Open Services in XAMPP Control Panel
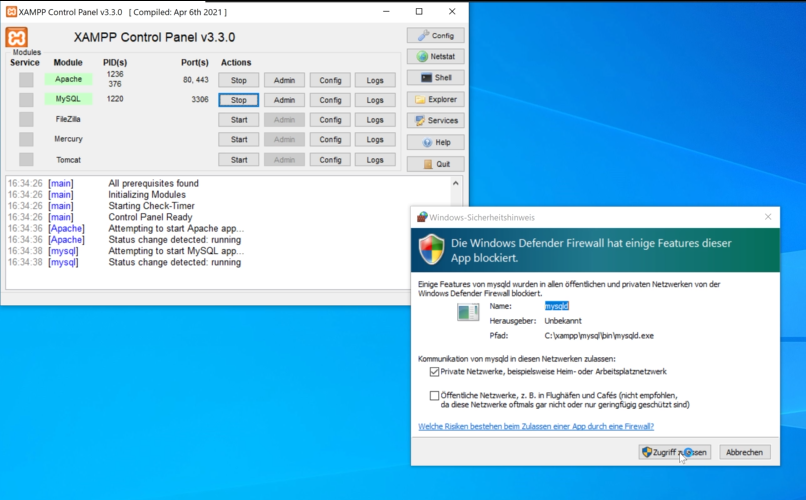Viewport: 806px width, 500px height. tap(435, 120)
